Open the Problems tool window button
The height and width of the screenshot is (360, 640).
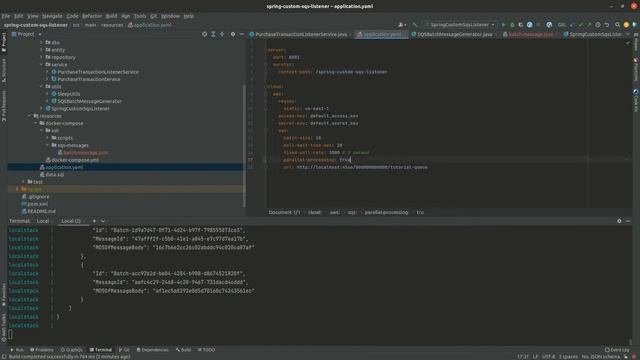42,350
